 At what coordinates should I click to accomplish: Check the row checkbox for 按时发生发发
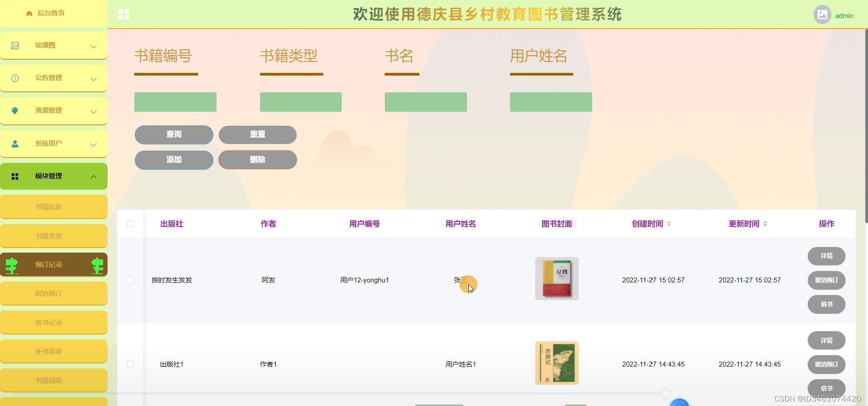131,280
